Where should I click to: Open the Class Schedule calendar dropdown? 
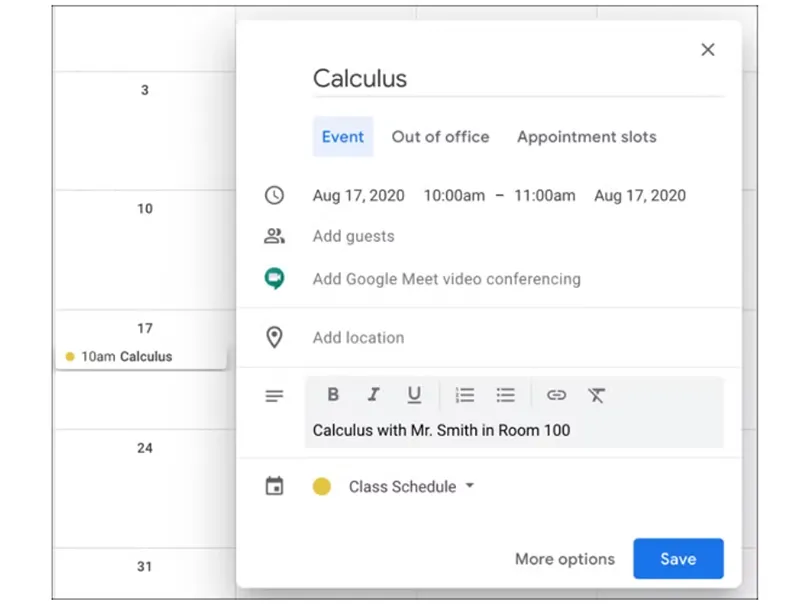(410, 487)
